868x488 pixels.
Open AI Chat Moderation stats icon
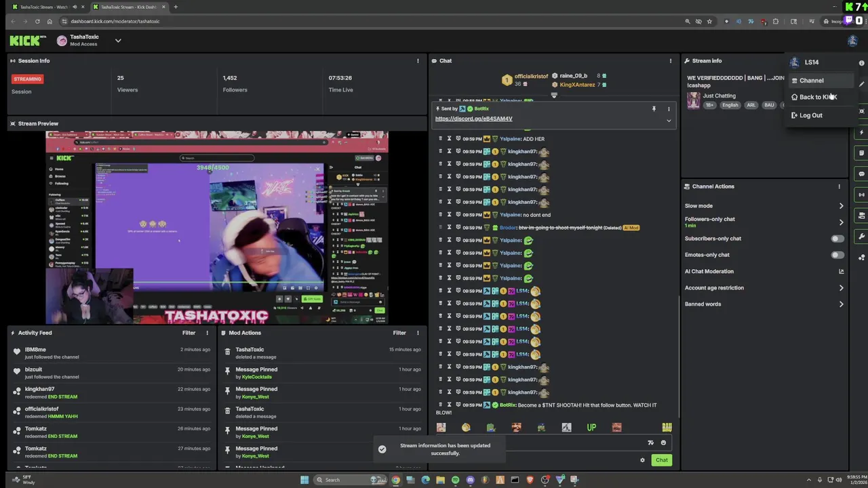coord(842,271)
